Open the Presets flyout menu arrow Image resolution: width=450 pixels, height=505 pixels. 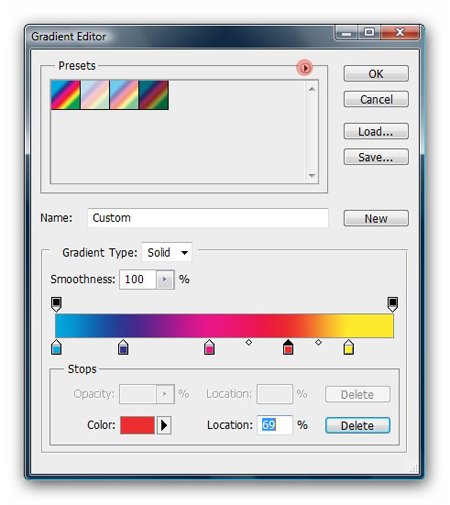(x=304, y=68)
